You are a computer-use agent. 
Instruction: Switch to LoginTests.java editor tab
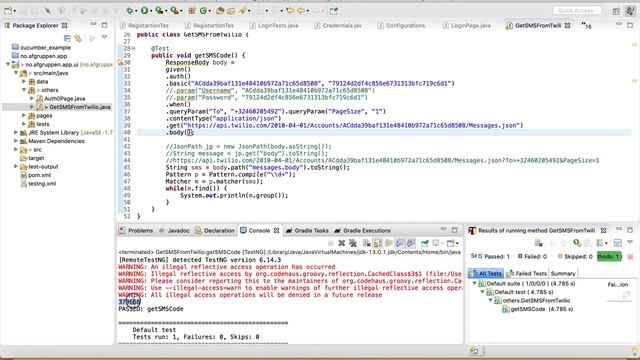pos(274,25)
